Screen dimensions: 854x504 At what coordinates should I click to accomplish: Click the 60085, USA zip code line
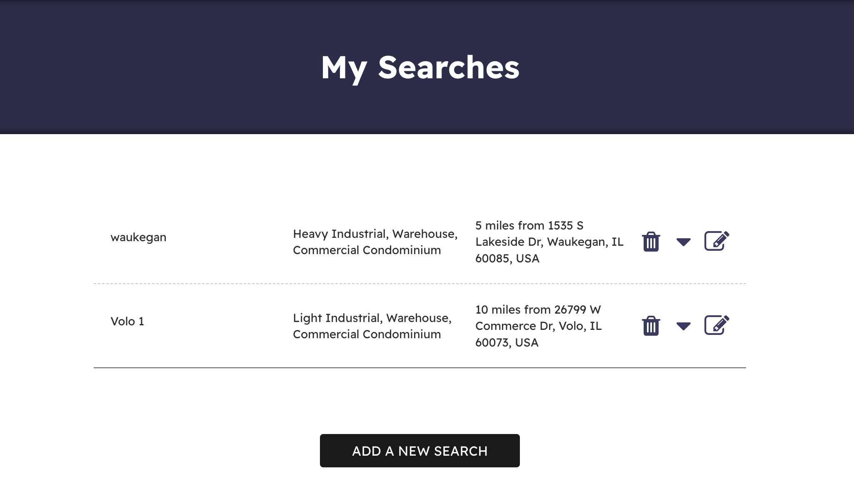(507, 259)
